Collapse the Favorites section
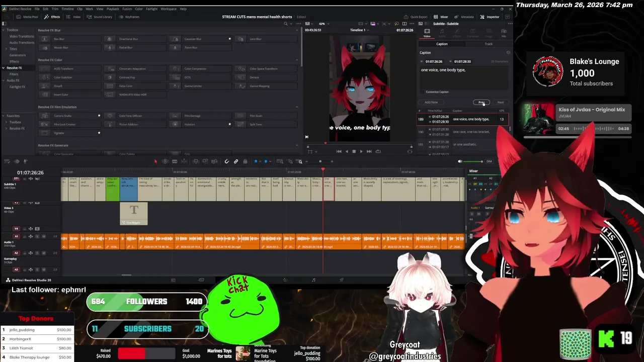Screen dimensions: 644x362 [x=4, y=116]
